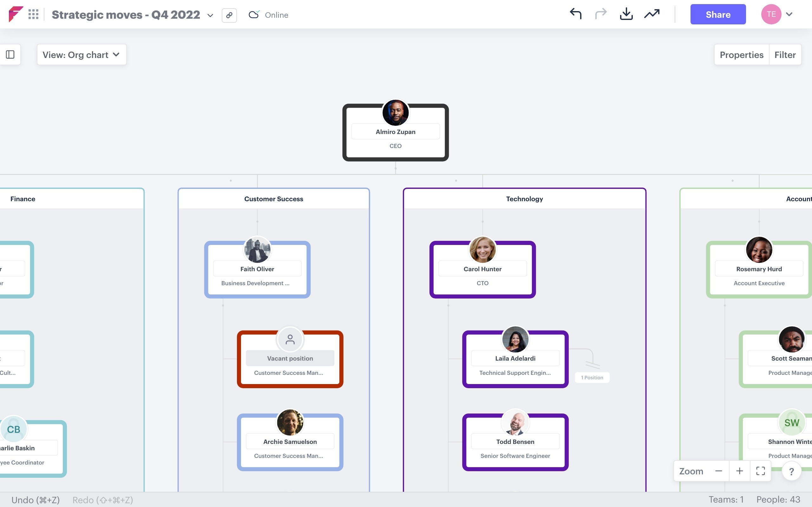Open the help question mark

[x=791, y=471]
